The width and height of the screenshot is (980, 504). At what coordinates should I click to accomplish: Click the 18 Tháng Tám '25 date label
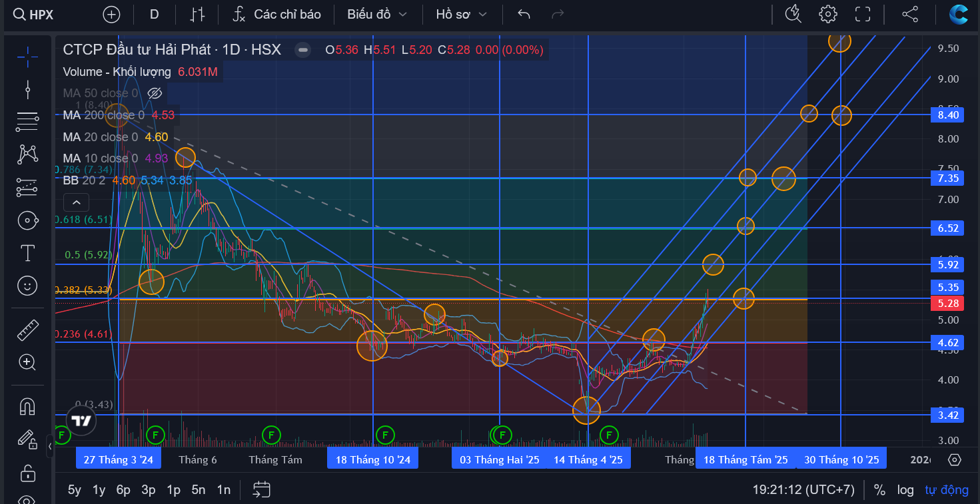(745, 459)
